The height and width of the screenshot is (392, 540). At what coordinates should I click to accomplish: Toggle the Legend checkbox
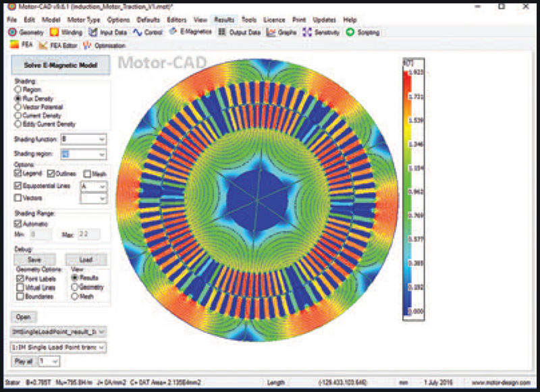pos(18,173)
